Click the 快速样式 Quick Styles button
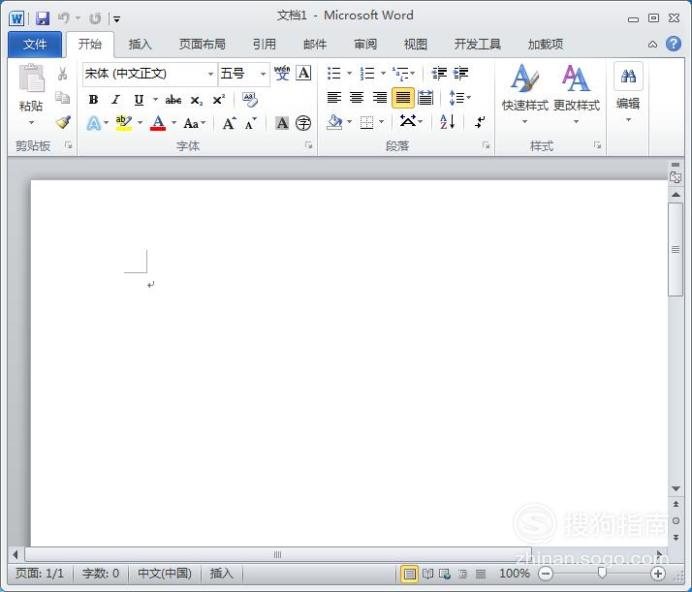This screenshot has width=692, height=592. pyautogui.click(x=525, y=94)
